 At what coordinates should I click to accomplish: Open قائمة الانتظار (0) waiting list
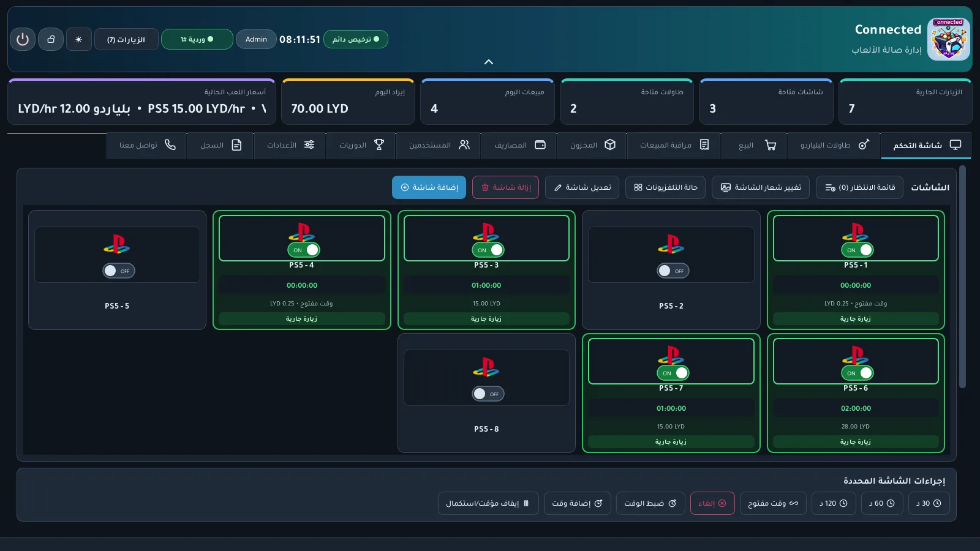[x=860, y=187]
